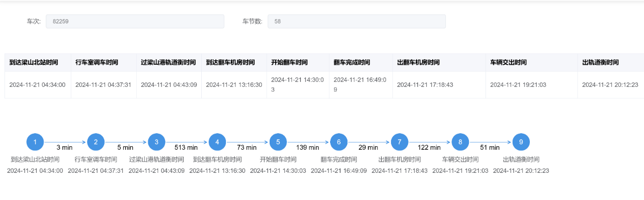Focus the 车次 input field showing 82259

[x=135, y=21]
